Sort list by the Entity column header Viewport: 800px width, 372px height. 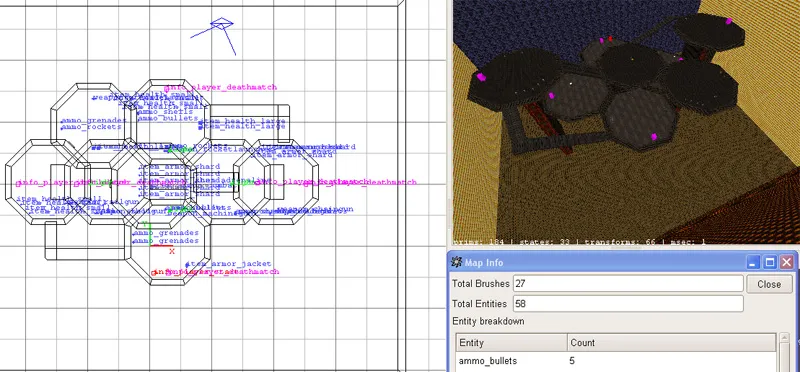tap(511, 342)
